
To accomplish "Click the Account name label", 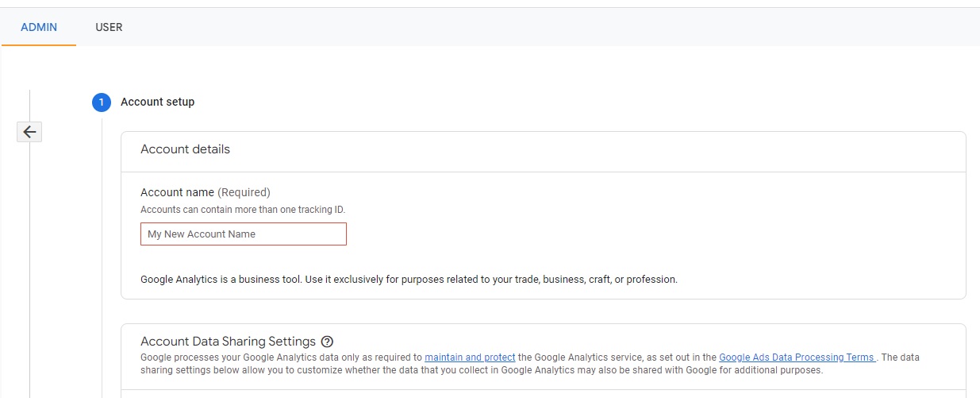I will pos(177,192).
